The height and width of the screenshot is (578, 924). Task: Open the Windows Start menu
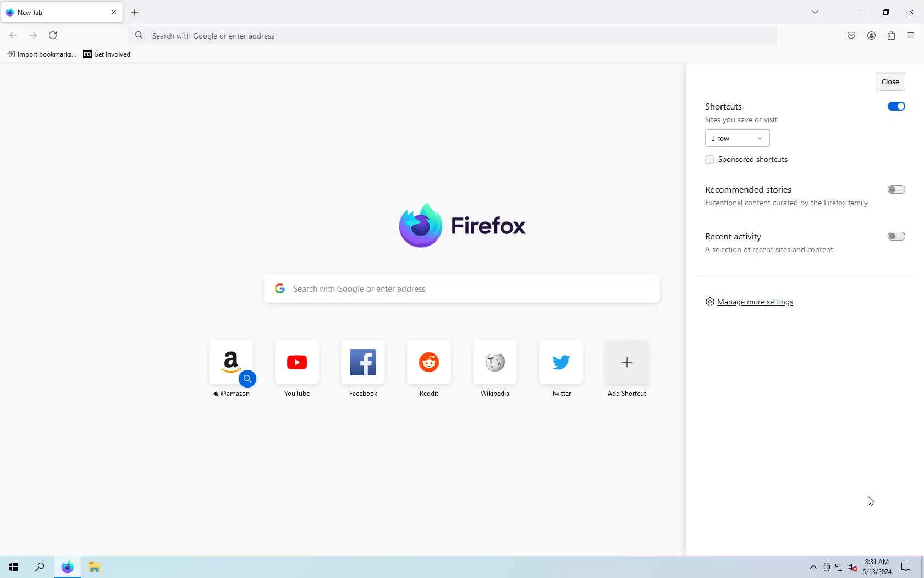(13, 567)
